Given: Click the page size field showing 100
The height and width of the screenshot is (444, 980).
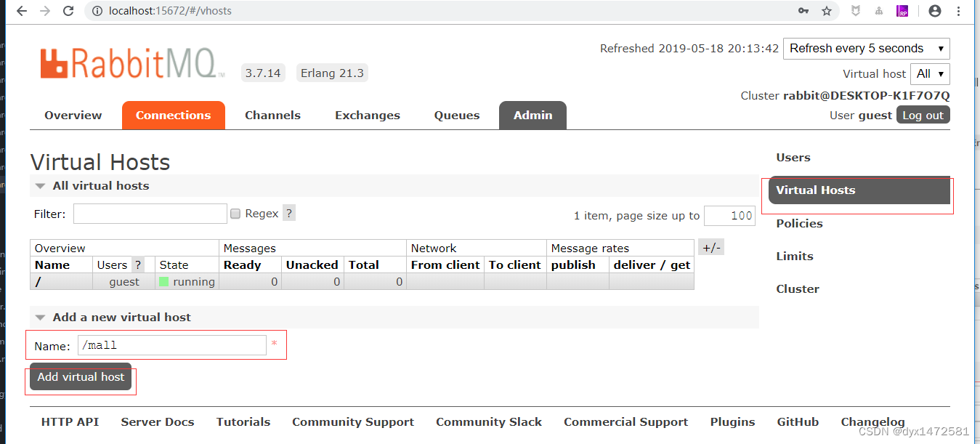Looking at the screenshot, I should coord(729,216).
